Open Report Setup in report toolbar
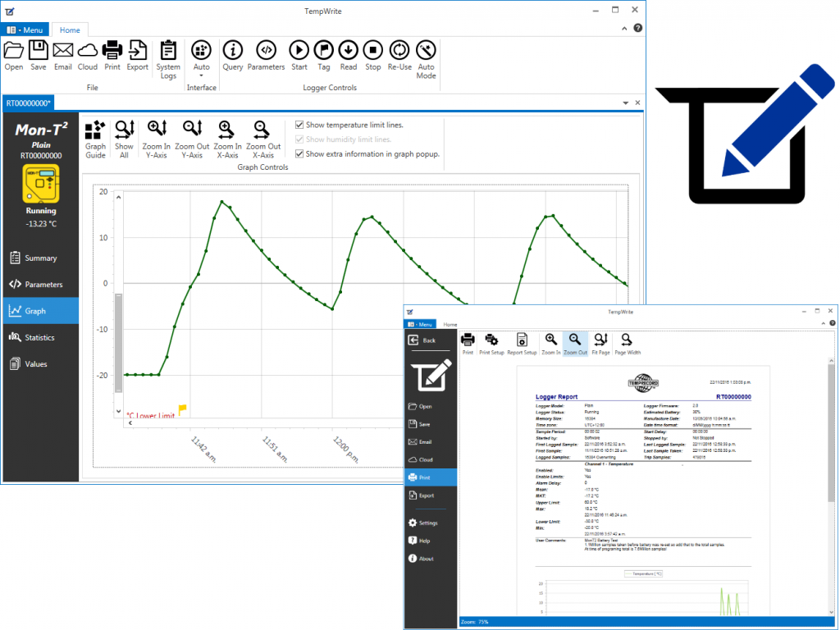 [x=522, y=344]
